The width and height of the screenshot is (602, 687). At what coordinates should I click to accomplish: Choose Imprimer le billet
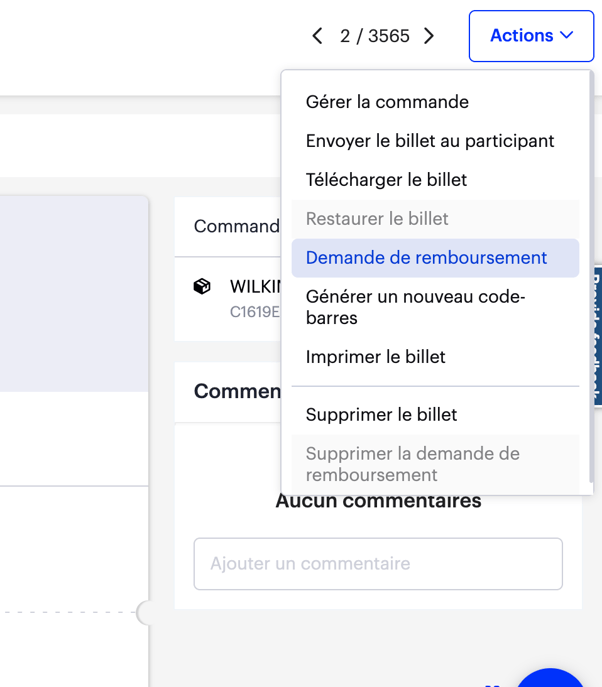435,357
